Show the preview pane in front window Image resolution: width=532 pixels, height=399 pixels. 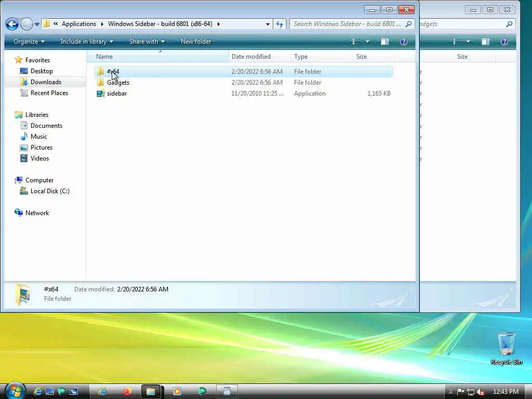click(385, 42)
